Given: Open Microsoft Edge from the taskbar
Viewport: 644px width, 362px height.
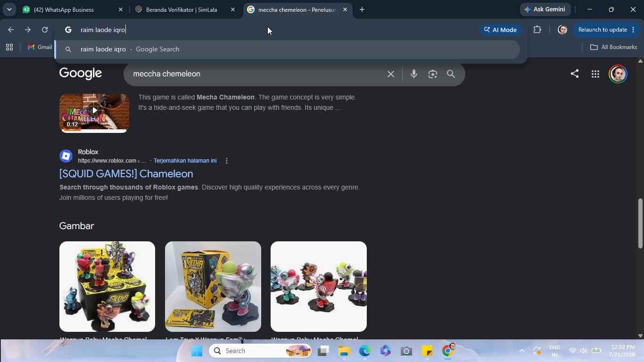Looking at the screenshot, I should point(365,351).
